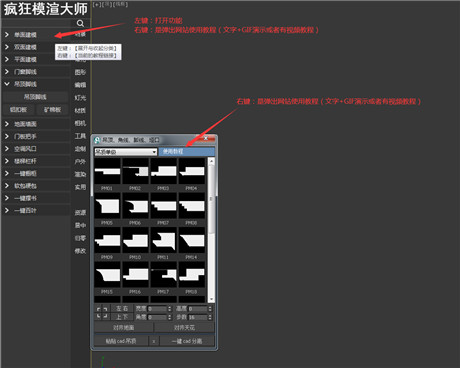Screen dimensions: 460x368
Task: Expand the 门板把手 category
Action: pos(36,136)
